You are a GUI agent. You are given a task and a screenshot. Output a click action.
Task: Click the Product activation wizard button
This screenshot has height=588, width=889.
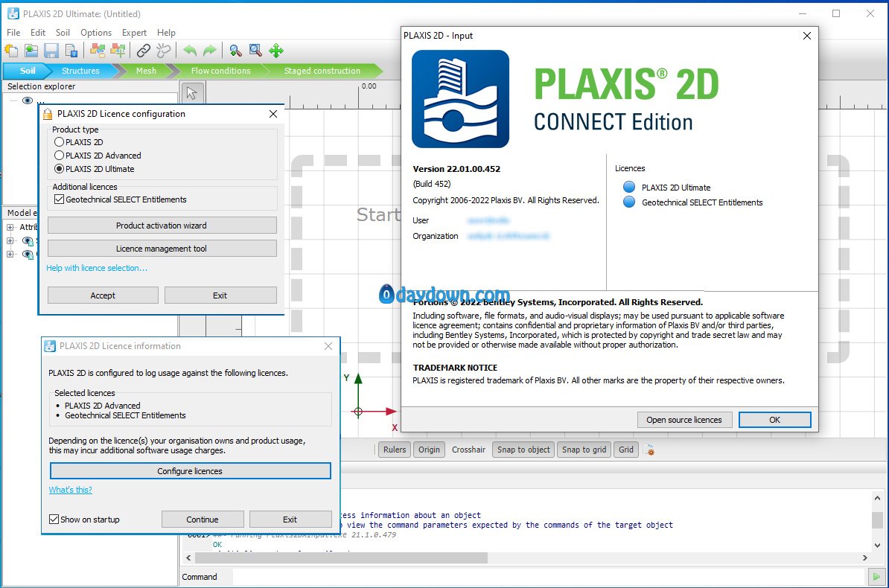coord(162,226)
